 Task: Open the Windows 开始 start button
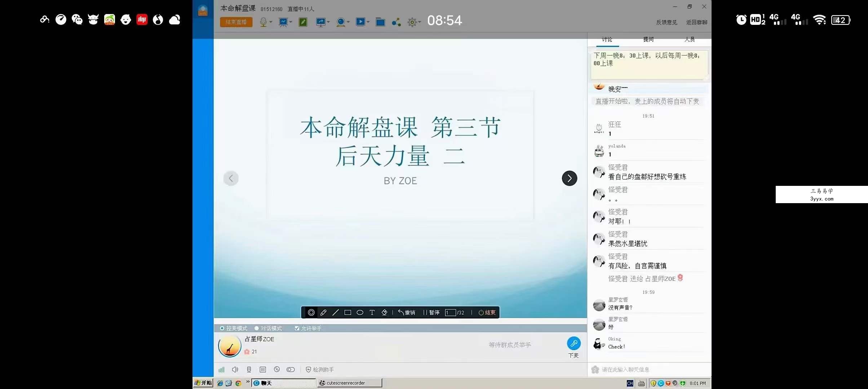point(203,383)
